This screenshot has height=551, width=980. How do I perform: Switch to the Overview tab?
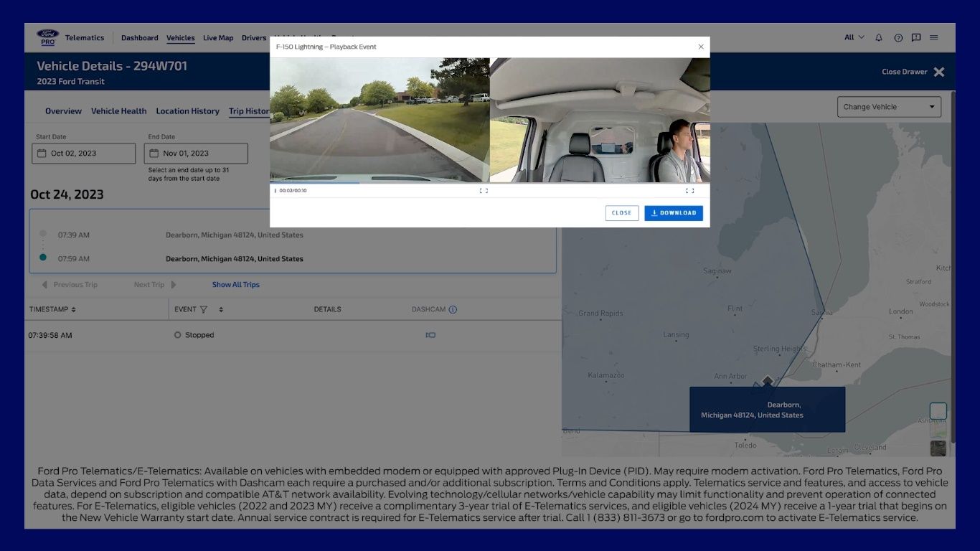click(63, 111)
